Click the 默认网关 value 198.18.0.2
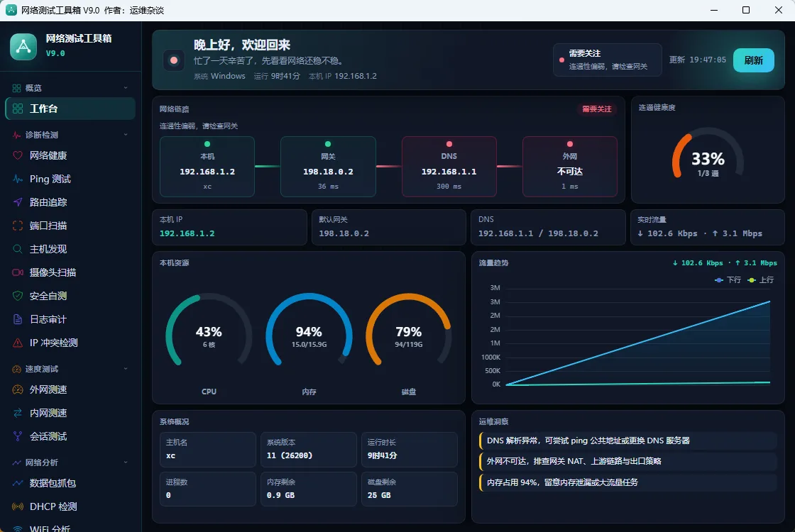Image resolution: width=795 pixels, height=532 pixels. (x=344, y=233)
